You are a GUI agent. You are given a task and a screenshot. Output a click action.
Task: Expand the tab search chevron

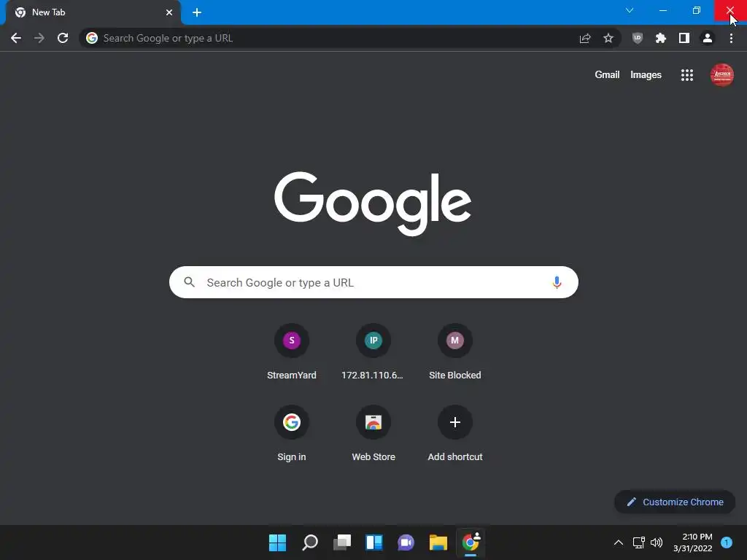coord(630,10)
